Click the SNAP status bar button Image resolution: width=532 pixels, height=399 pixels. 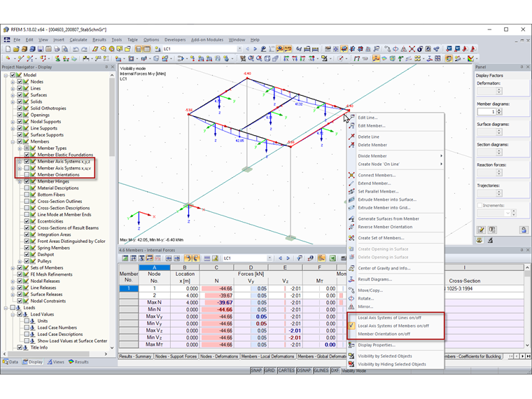pos(256,370)
